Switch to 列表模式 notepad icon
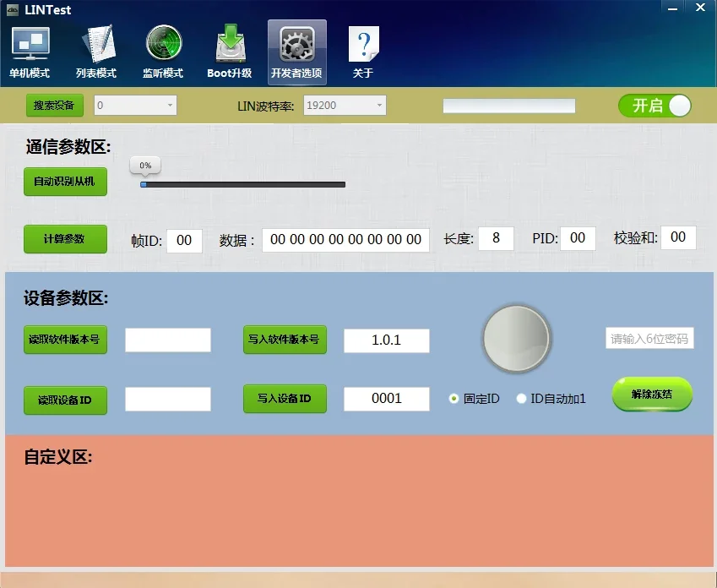Viewport: 717px width, 588px height. 97,44
